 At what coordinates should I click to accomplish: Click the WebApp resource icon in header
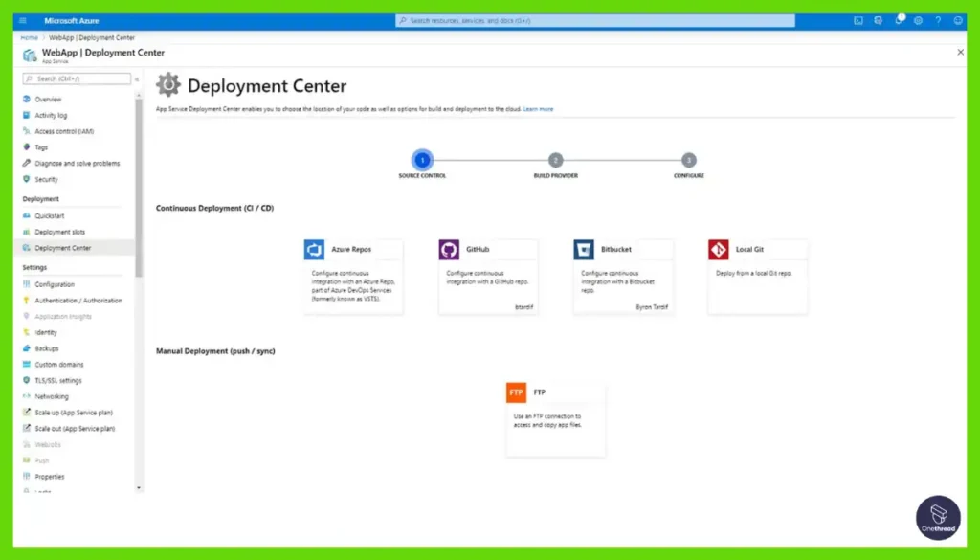[x=30, y=56]
